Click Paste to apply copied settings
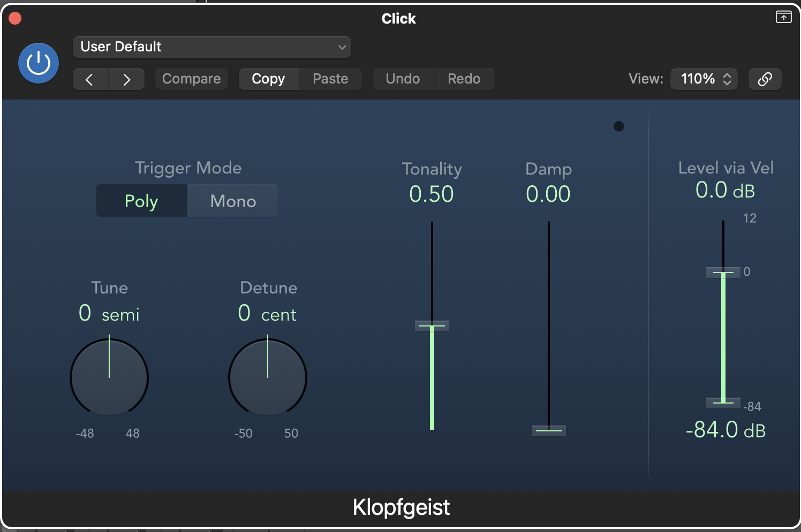This screenshot has width=801, height=532. point(330,79)
